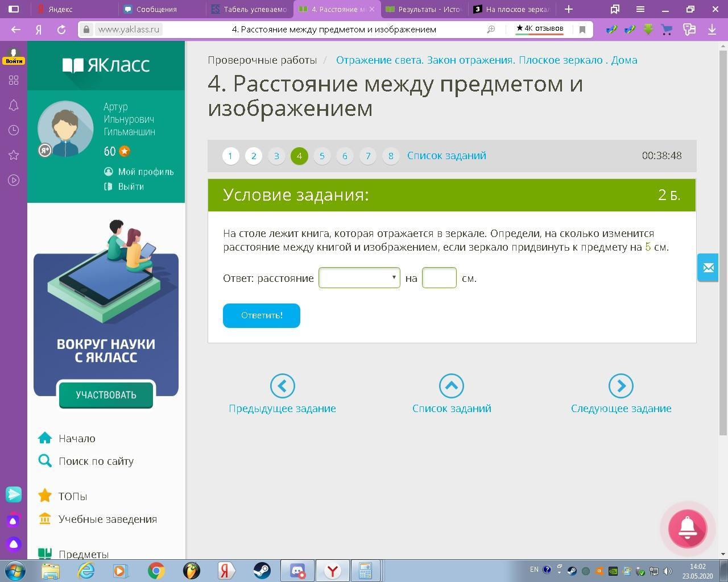Reload the page with the refresh icon
This screenshot has height=582, width=728.
click(x=61, y=30)
